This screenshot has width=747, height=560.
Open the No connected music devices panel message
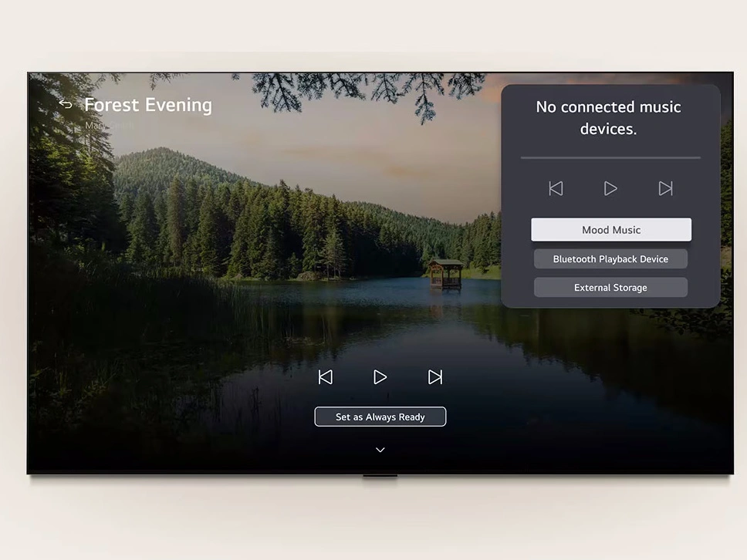click(608, 117)
